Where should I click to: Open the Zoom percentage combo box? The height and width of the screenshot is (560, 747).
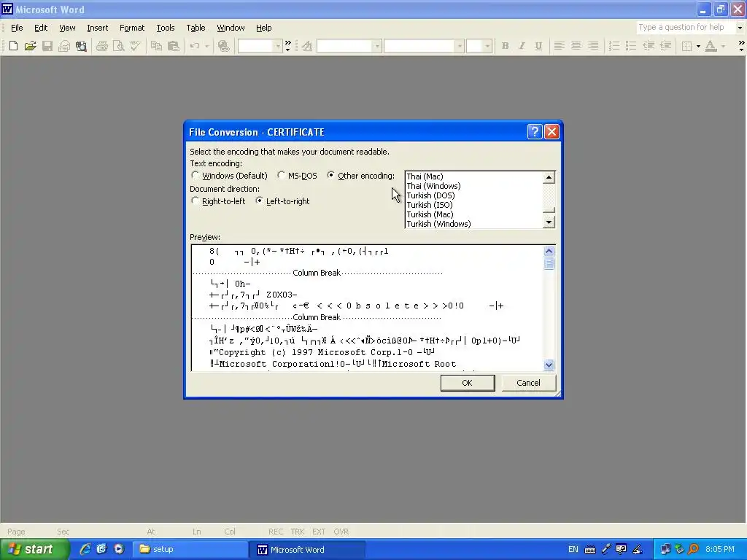[x=260, y=46]
